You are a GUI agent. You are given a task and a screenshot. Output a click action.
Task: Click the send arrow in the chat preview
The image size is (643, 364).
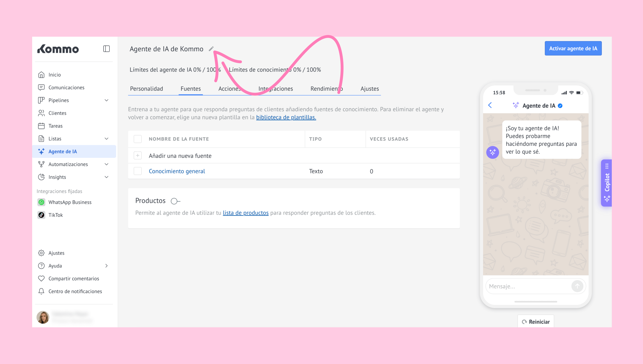pos(577,286)
